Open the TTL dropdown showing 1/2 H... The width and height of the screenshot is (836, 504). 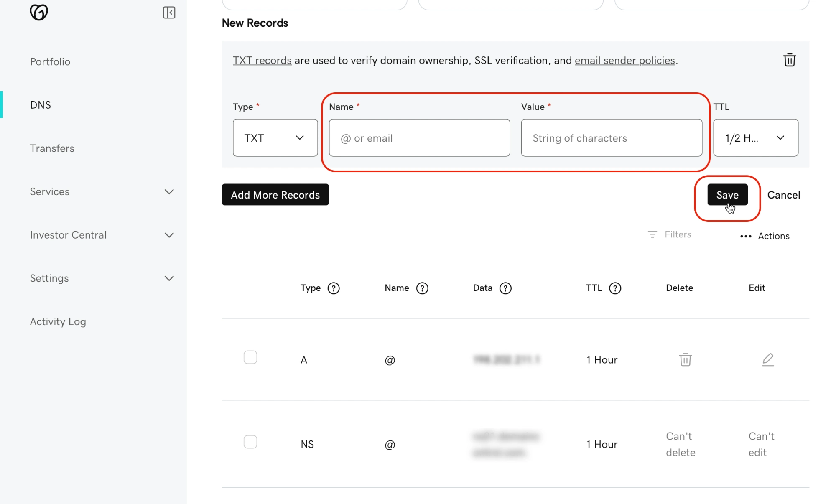point(755,138)
